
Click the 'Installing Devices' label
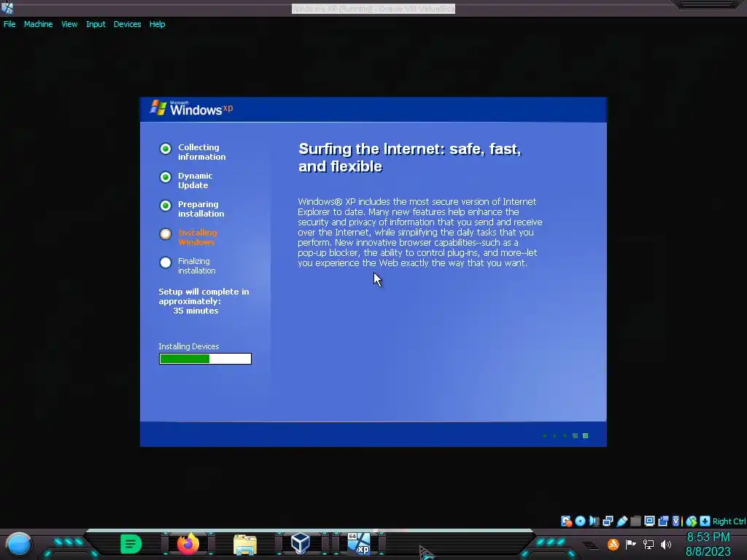point(189,346)
